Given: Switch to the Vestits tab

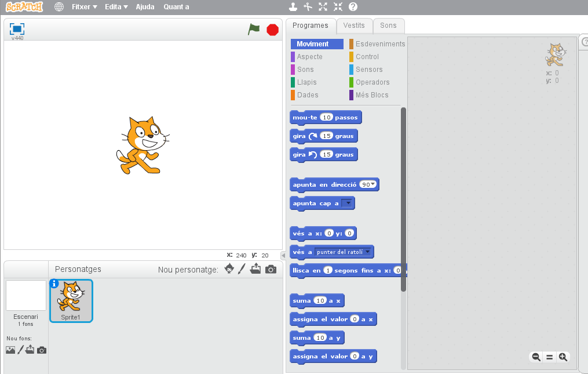Looking at the screenshot, I should tap(354, 26).
